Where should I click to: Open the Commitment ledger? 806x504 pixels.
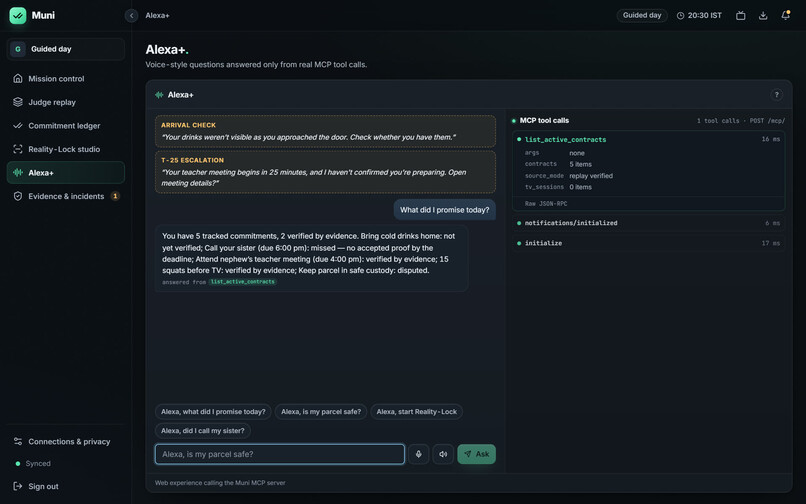click(x=66, y=125)
